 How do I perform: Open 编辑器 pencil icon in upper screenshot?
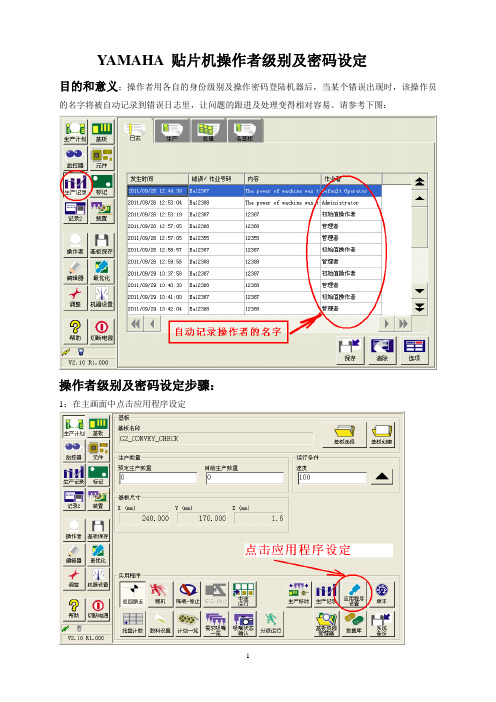75,271
